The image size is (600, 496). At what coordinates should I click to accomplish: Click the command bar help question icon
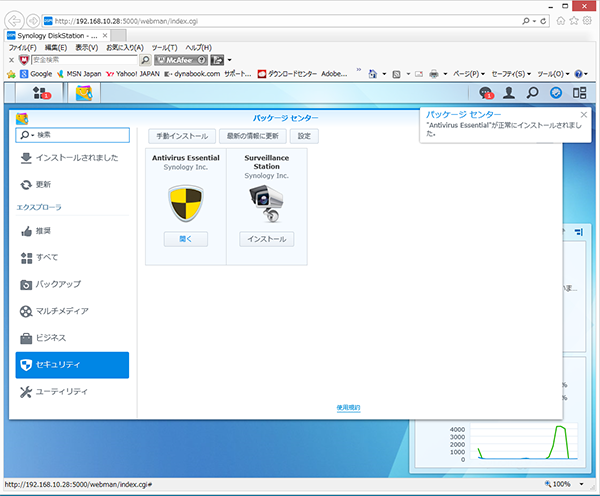pos(579,74)
